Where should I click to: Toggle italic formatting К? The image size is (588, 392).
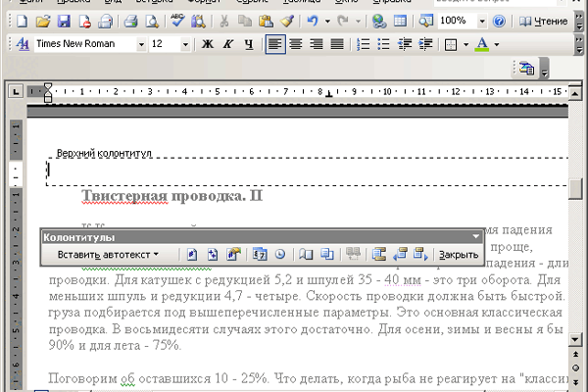click(228, 45)
